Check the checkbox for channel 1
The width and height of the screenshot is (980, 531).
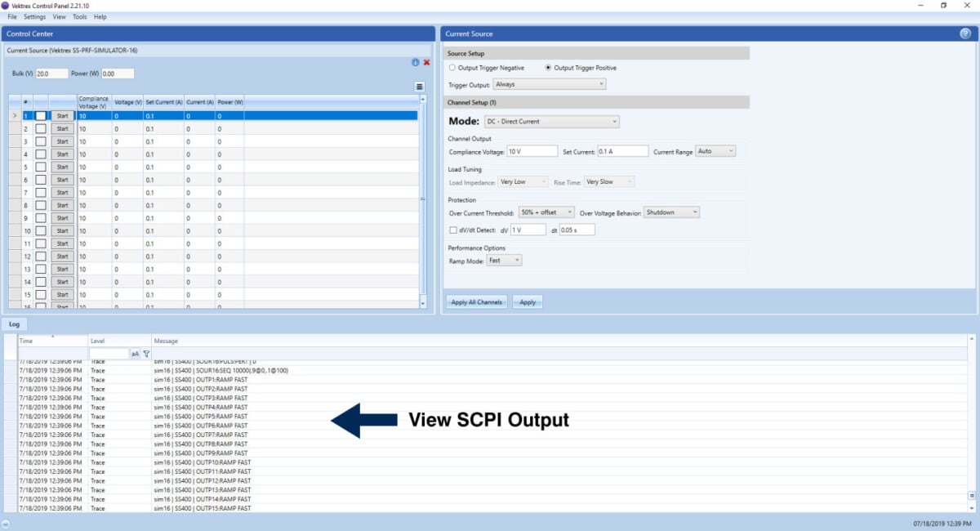41,116
